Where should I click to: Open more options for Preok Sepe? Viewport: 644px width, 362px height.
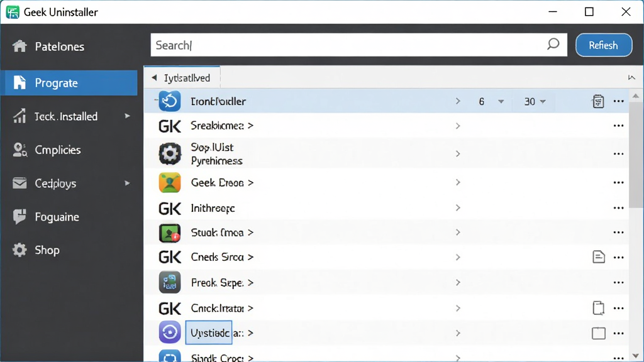(619, 282)
